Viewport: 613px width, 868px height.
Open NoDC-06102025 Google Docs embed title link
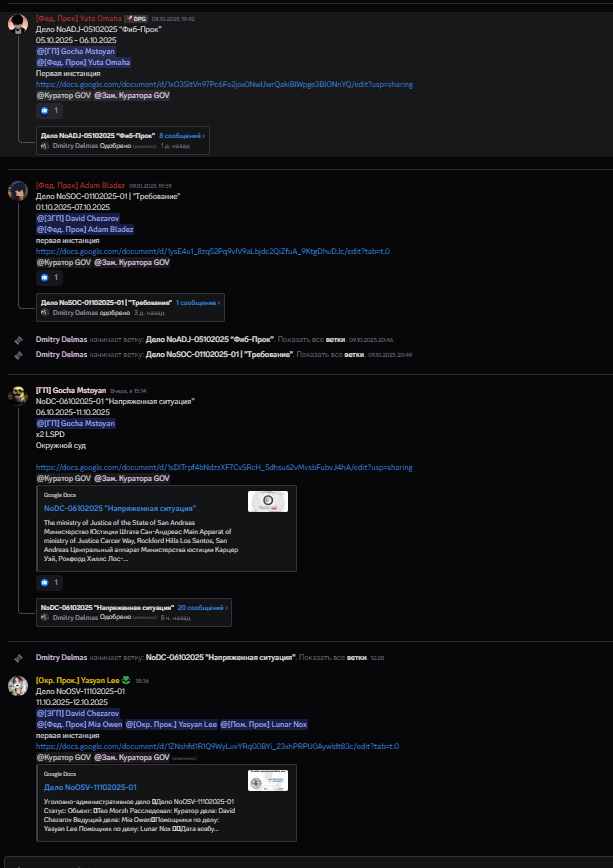click(120, 508)
